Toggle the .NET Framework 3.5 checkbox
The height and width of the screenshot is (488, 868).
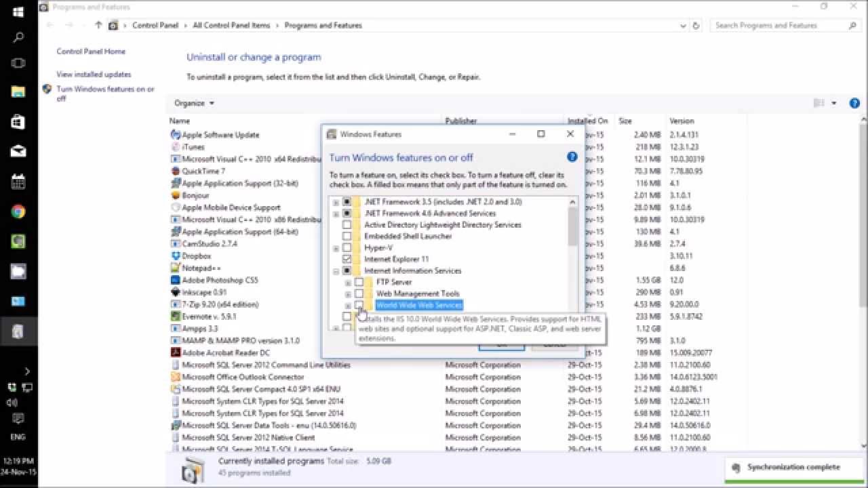point(347,202)
